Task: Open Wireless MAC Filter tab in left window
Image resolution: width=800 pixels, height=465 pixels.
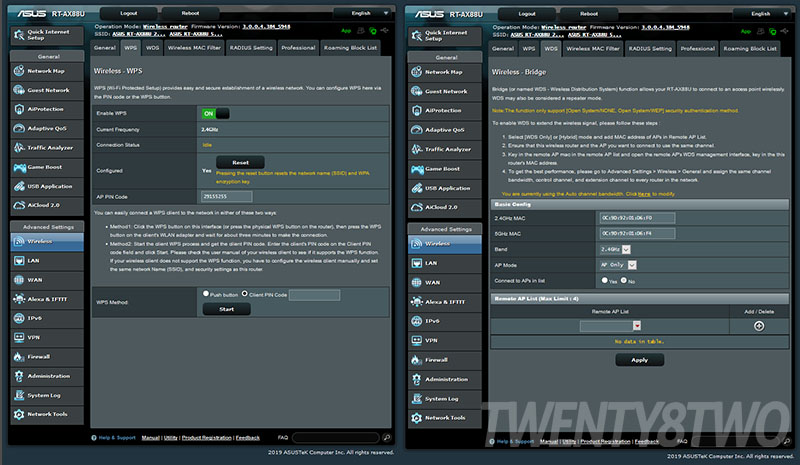Action: (x=194, y=48)
